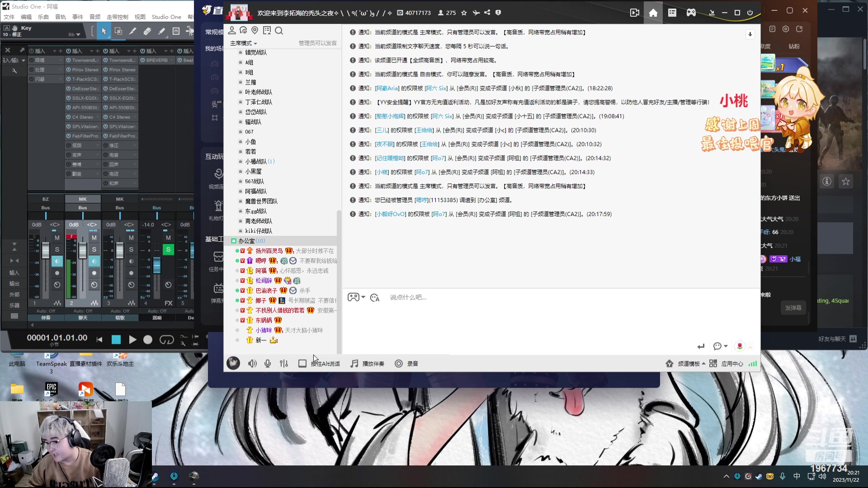
Task: Toggle the 按住Alt说话 checkbox
Action: [x=302, y=364]
